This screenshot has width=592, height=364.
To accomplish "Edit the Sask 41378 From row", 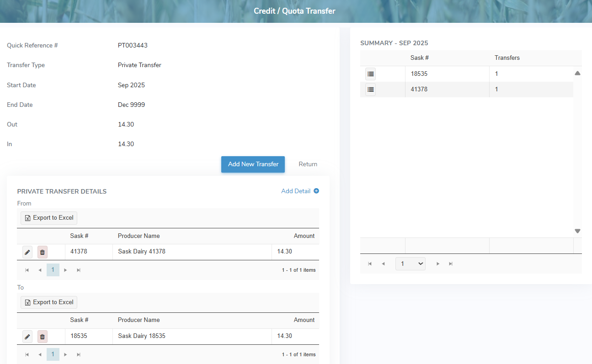I will tap(27, 252).
